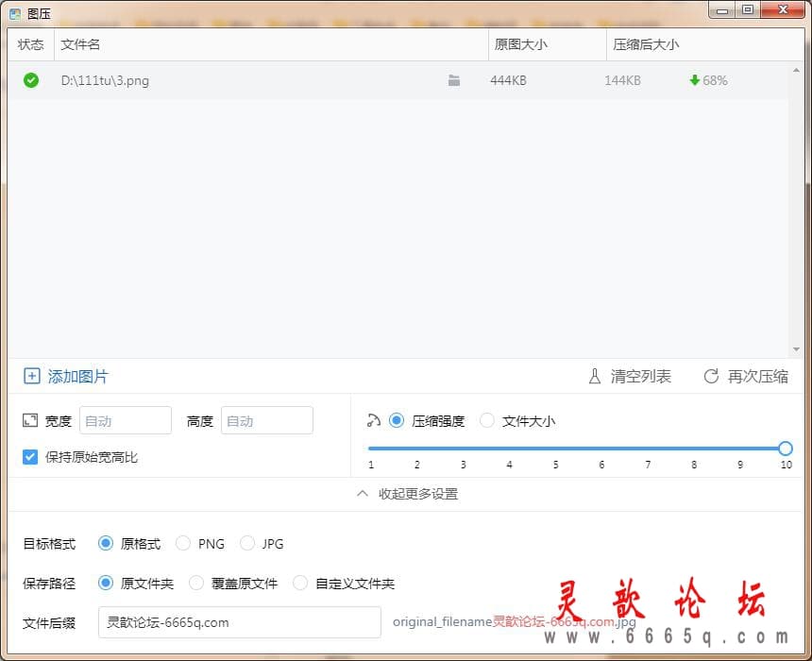Click the 高度 input field
The image size is (812, 661).
point(266,420)
